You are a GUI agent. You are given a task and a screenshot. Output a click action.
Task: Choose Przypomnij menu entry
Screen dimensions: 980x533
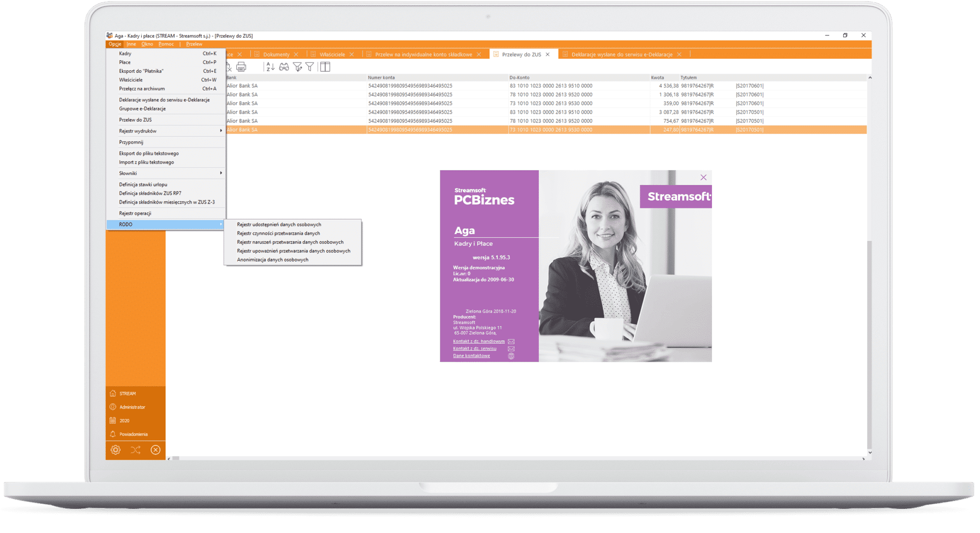[x=166, y=142]
